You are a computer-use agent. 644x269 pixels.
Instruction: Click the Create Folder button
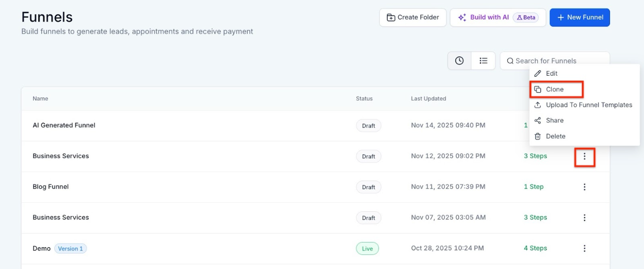pyautogui.click(x=412, y=17)
